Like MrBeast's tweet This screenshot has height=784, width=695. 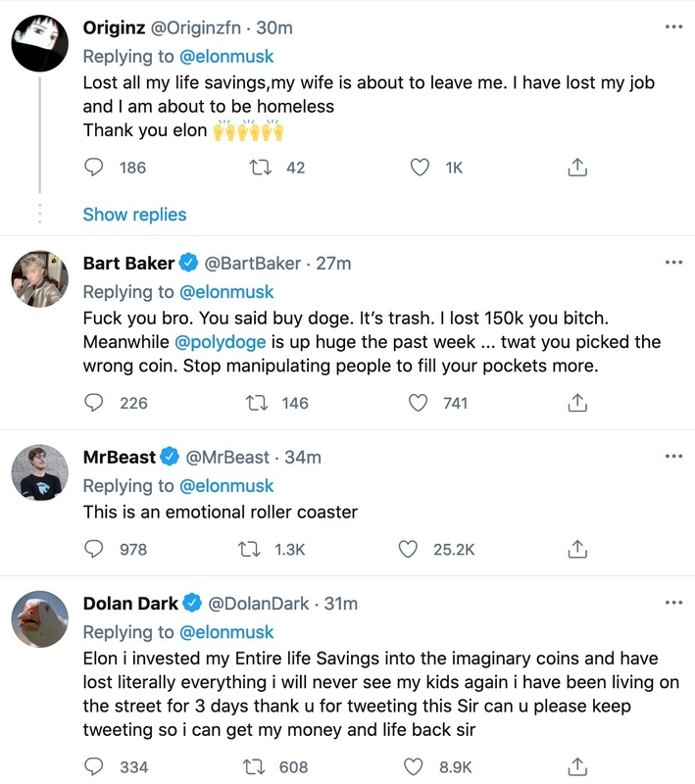(x=408, y=549)
